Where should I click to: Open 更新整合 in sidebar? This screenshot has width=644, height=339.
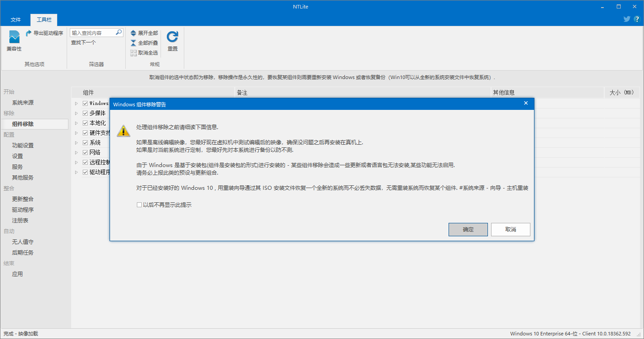(x=23, y=199)
